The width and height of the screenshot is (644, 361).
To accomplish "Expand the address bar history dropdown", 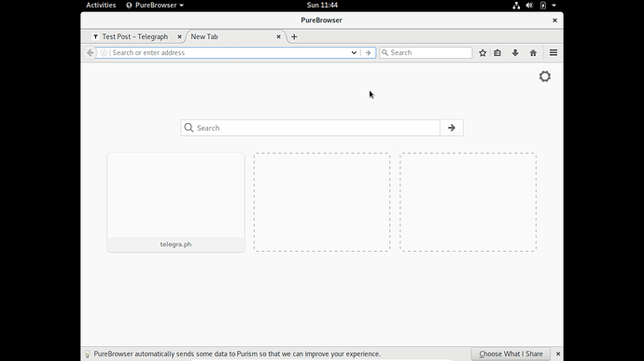I will pos(354,52).
